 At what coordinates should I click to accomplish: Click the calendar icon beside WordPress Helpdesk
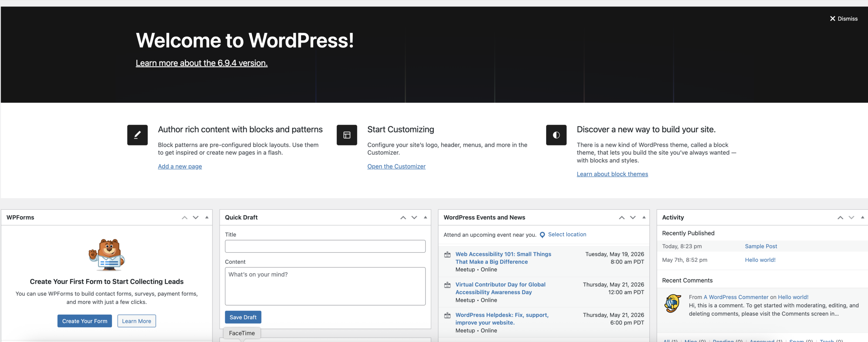coord(448,316)
